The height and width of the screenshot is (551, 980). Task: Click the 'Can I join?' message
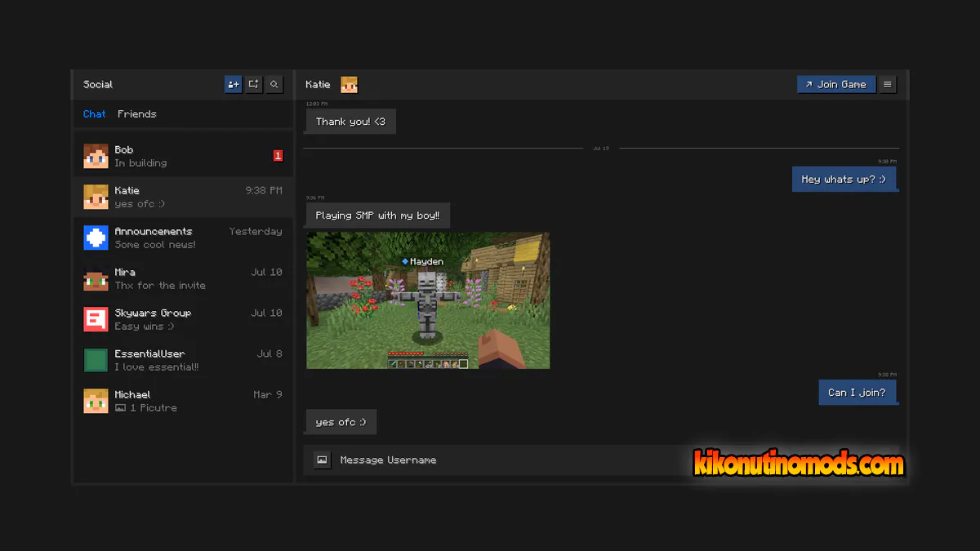[x=857, y=393]
